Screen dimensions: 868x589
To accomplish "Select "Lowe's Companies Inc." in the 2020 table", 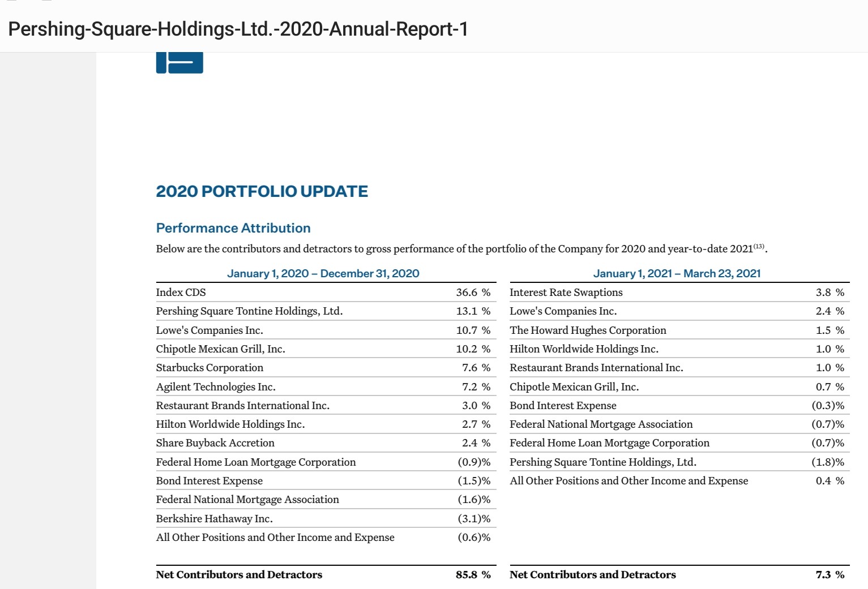I will [209, 330].
